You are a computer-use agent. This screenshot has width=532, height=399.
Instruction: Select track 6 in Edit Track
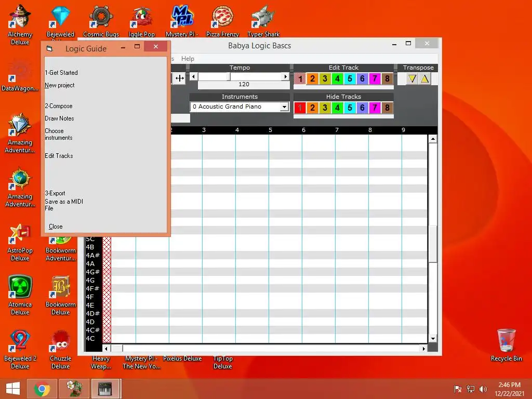pyautogui.click(x=362, y=79)
